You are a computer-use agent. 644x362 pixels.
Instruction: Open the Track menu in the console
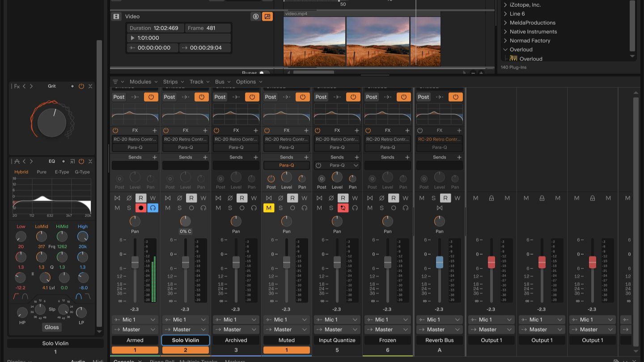point(199,82)
